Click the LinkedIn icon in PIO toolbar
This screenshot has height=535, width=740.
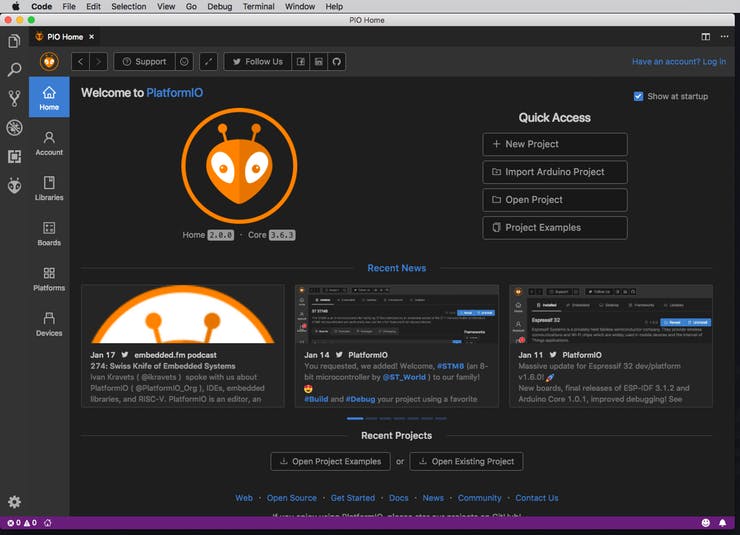click(319, 62)
